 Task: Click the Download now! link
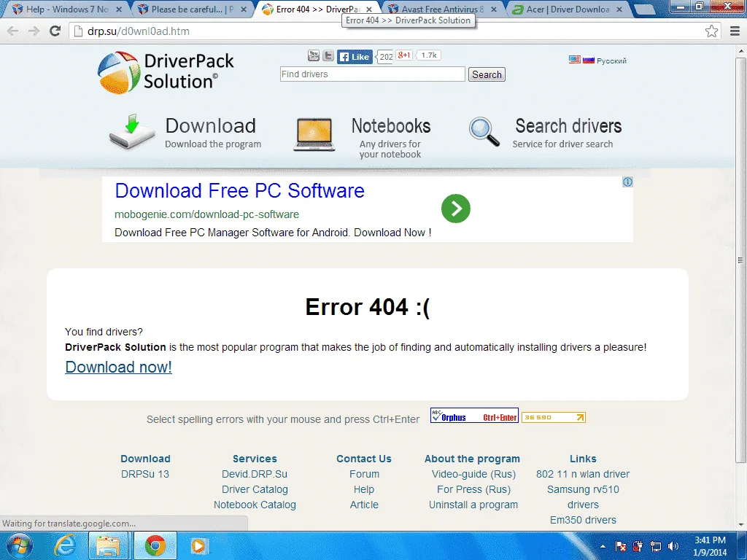pos(119,367)
